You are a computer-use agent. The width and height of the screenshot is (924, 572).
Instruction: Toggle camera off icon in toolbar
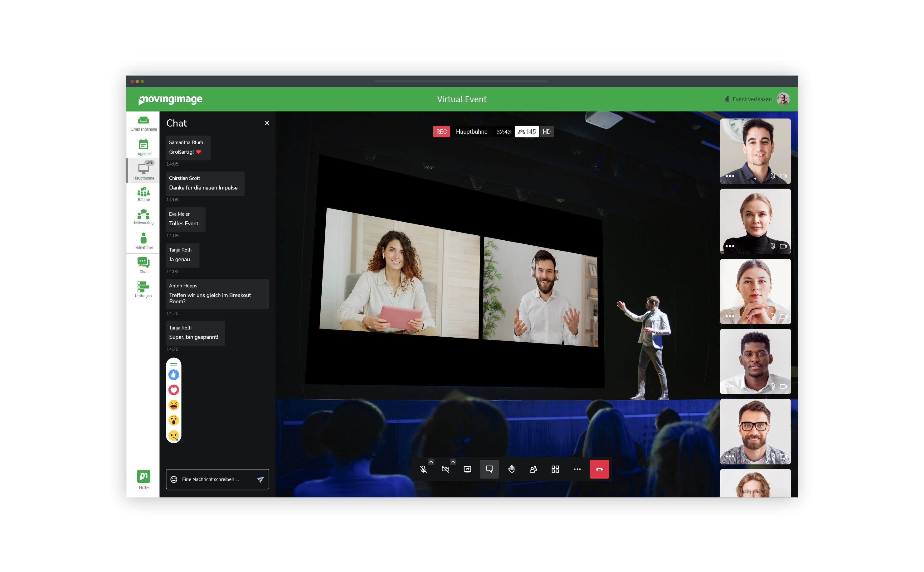pos(445,469)
